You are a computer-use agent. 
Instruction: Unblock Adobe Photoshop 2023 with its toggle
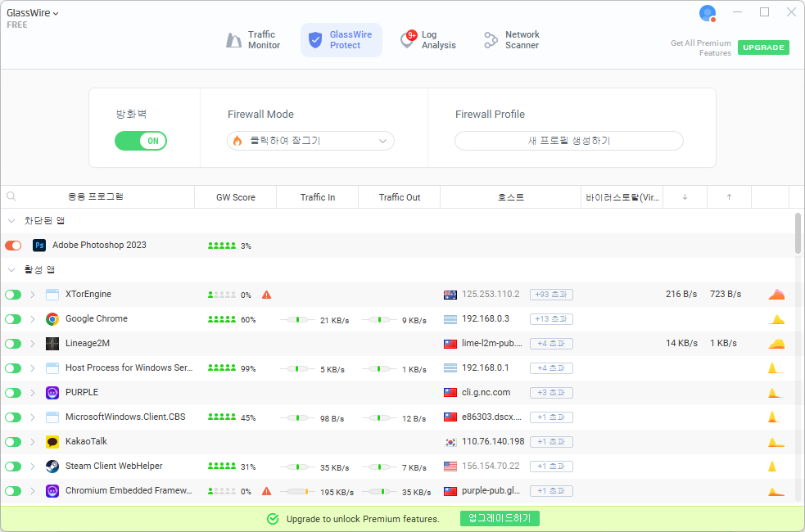(x=13, y=246)
